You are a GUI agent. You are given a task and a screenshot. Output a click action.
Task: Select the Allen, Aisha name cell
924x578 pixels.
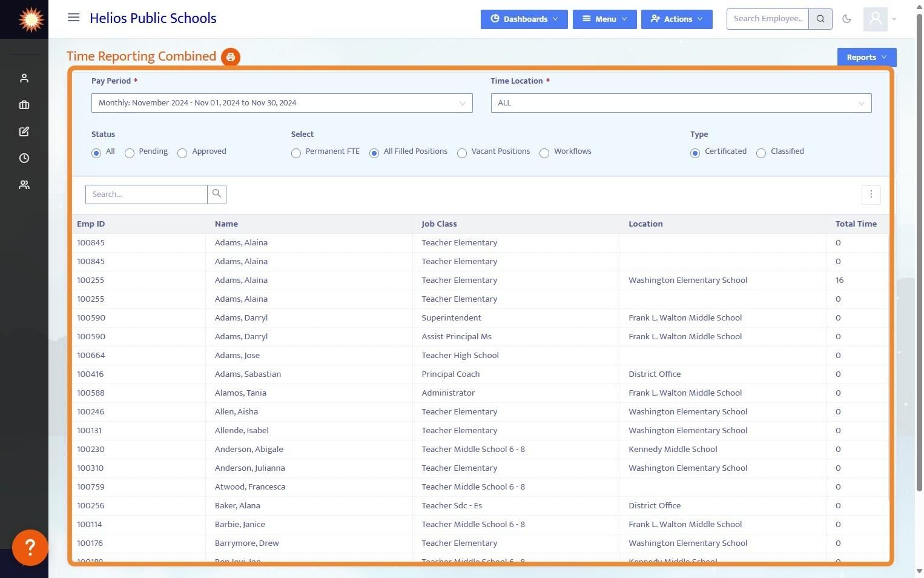point(236,412)
